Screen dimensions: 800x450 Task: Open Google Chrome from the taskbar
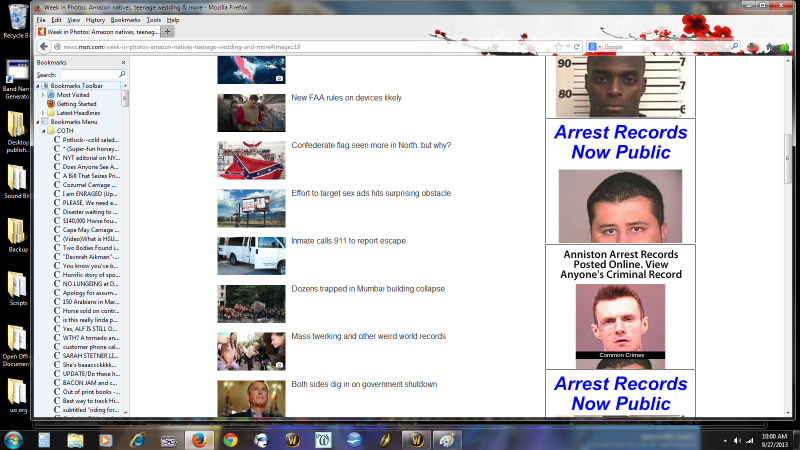point(230,440)
